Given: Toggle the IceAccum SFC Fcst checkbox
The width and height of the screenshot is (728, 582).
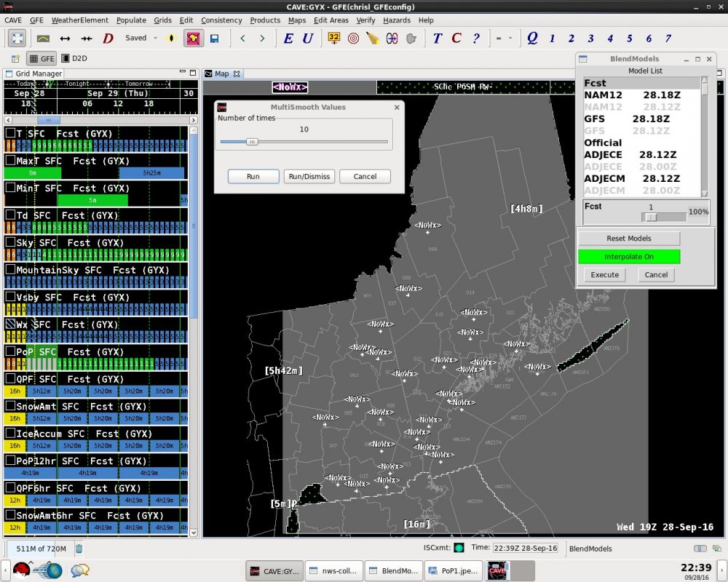Looking at the screenshot, I should point(10,434).
